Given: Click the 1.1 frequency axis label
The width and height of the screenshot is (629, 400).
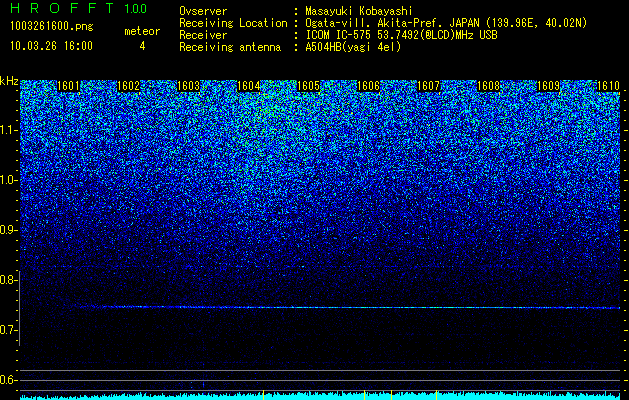Looking at the screenshot, I should point(8,130).
